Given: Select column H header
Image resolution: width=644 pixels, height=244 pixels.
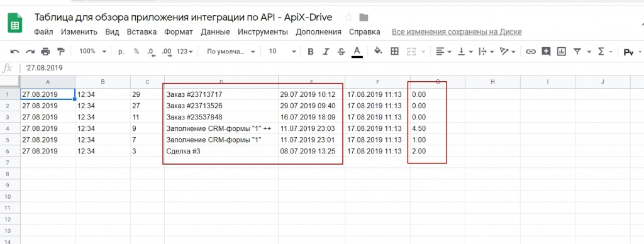Looking at the screenshot, I should click(x=492, y=82).
